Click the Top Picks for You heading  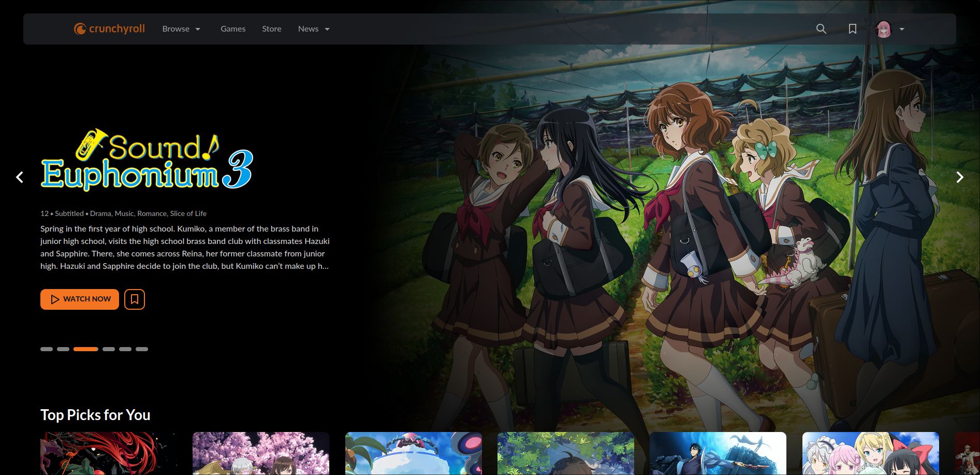click(95, 415)
